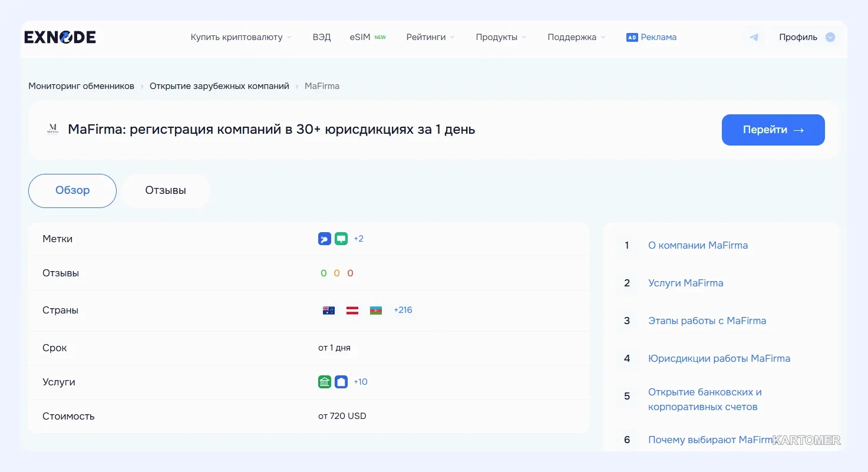Open the Telegram icon in header
Viewport: 868px width, 472px height.
point(754,37)
